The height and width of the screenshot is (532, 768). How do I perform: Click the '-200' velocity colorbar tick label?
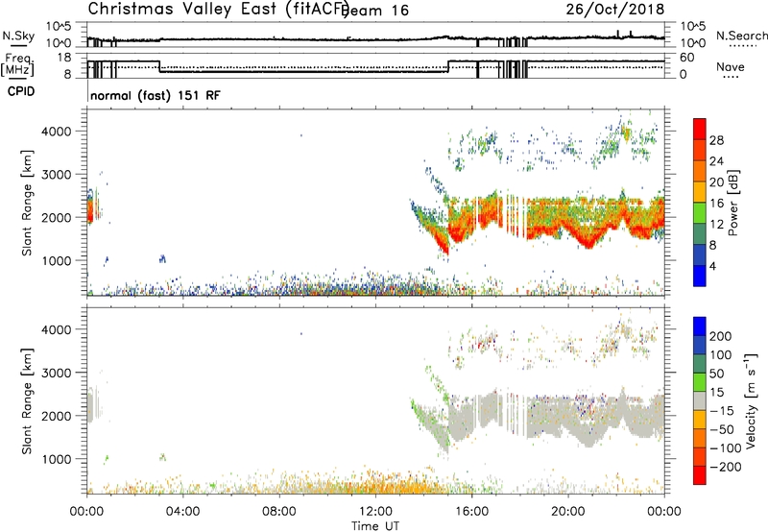725,467
